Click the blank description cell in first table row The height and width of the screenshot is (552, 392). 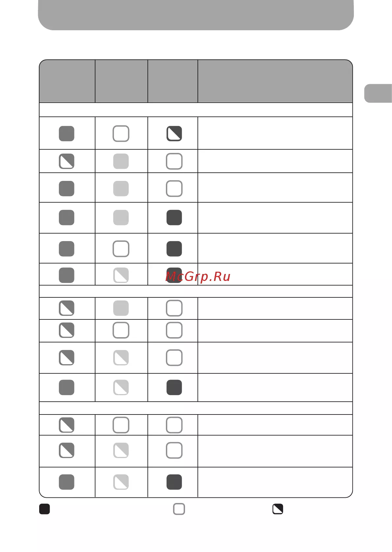pyautogui.click(x=275, y=133)
